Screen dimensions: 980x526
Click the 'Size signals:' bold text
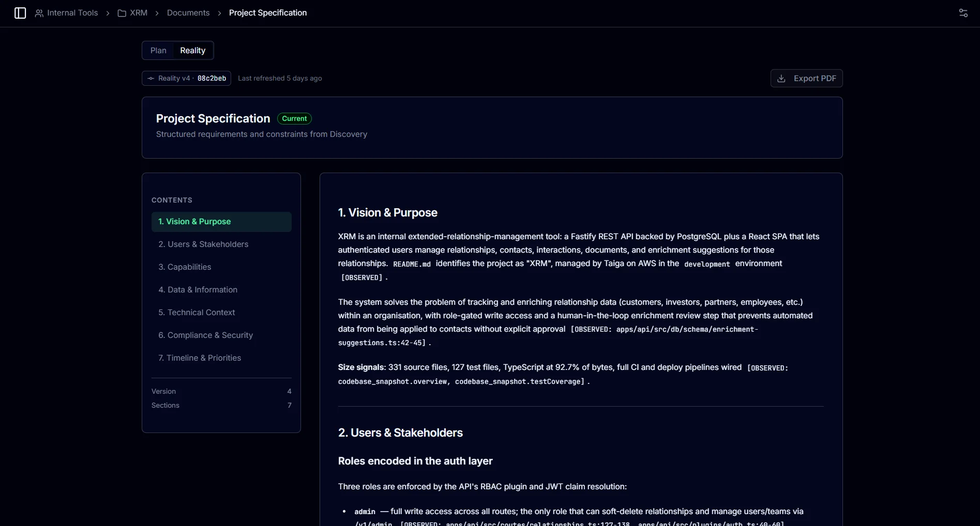pos(362,367)
